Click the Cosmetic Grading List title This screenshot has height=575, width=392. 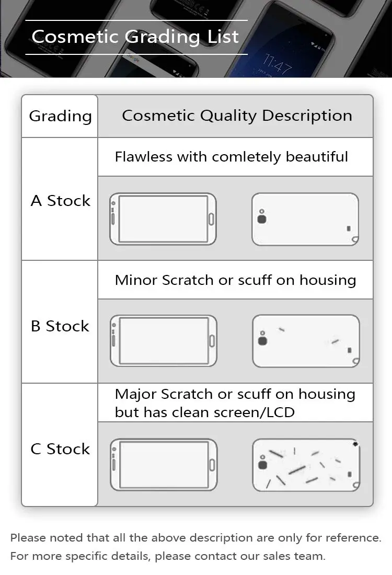135,37
